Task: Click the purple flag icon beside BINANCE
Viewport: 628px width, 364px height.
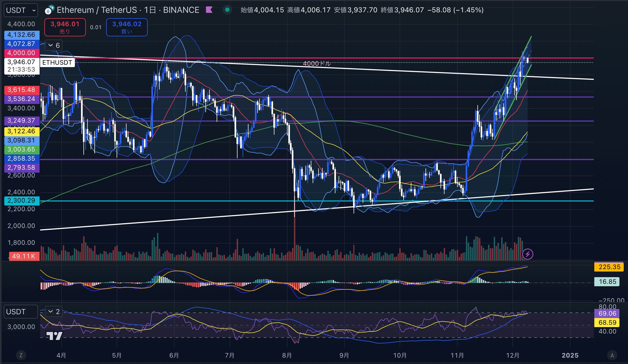Action: 209,10
